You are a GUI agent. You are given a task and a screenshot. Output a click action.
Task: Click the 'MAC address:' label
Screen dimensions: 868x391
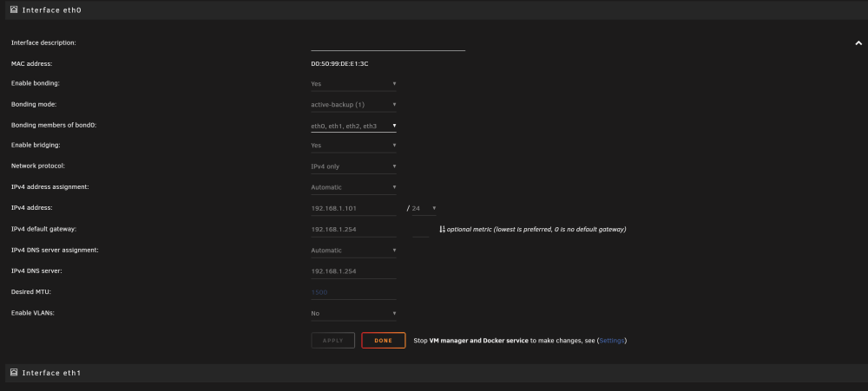click(31, 64)
